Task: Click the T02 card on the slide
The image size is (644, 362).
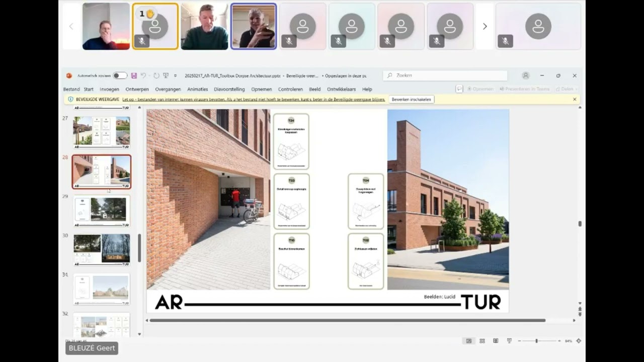Action: point(366,261)
